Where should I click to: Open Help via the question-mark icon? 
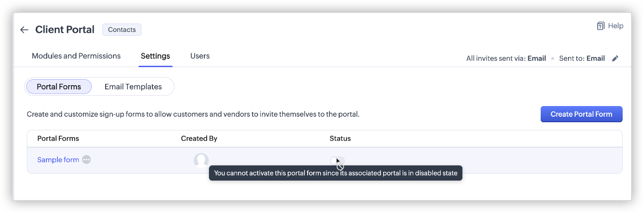601,26
